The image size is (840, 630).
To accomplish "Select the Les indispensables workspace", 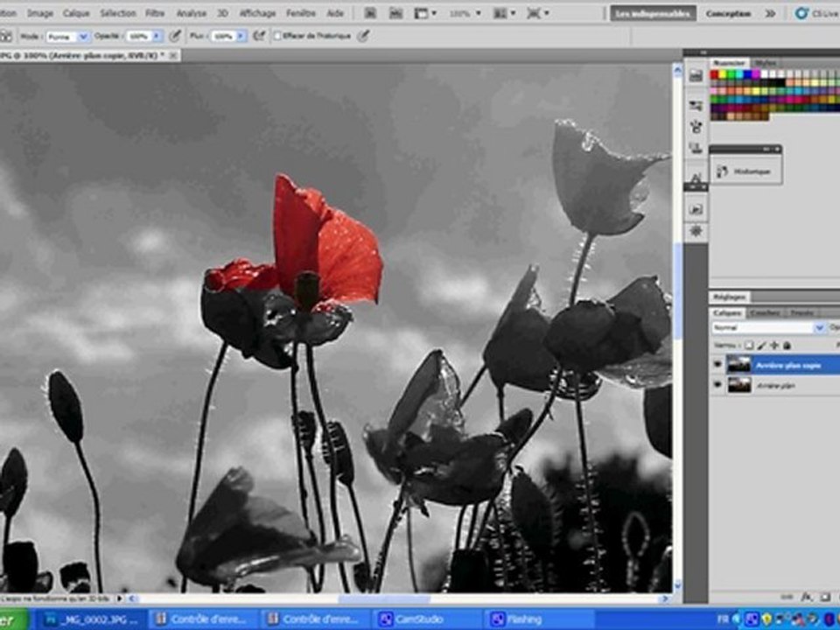I will point(653,14).
